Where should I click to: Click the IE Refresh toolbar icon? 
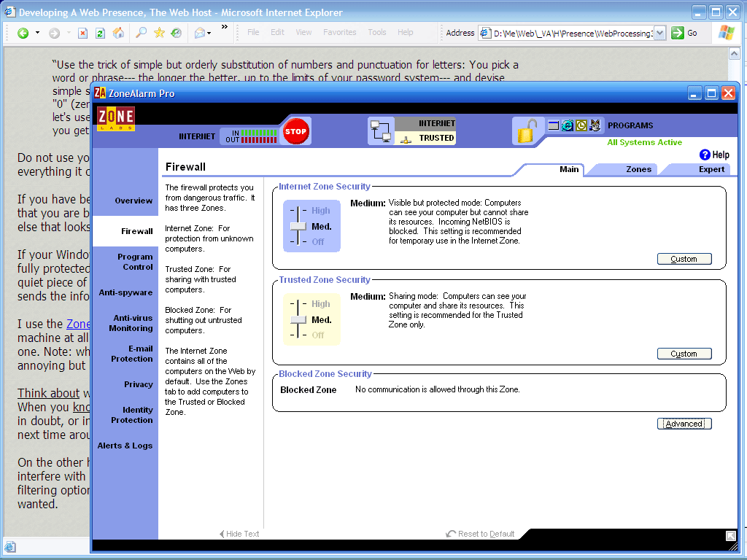point(100,33)
